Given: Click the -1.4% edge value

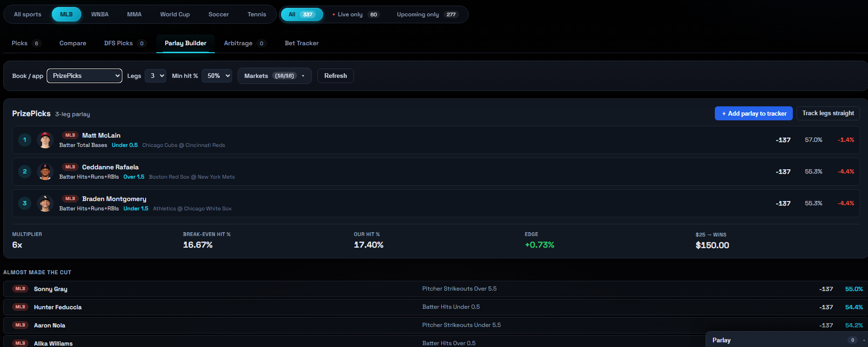Looking at the screenshot, I should click(846, 140).
